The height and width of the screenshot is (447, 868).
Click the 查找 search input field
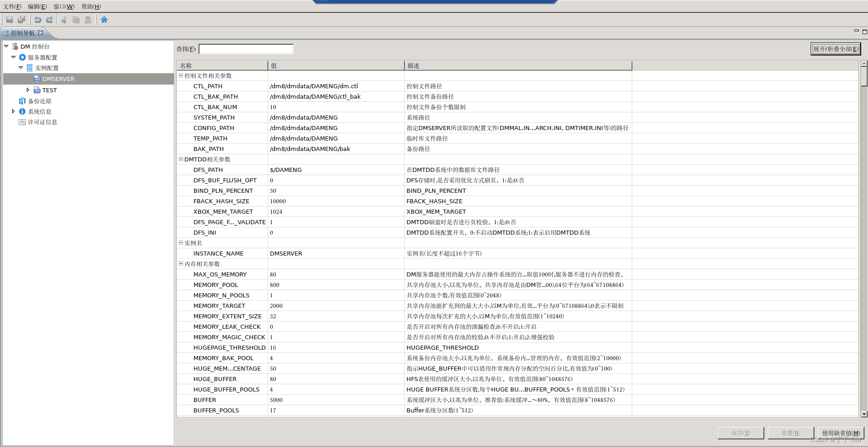click(x=246, y=49)
